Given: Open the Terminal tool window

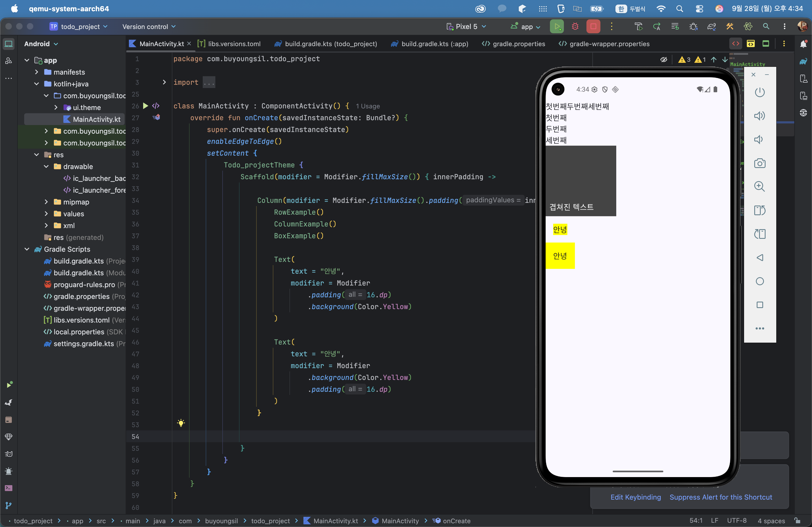Looking at the screenshot, I should [x=9, y=488].
